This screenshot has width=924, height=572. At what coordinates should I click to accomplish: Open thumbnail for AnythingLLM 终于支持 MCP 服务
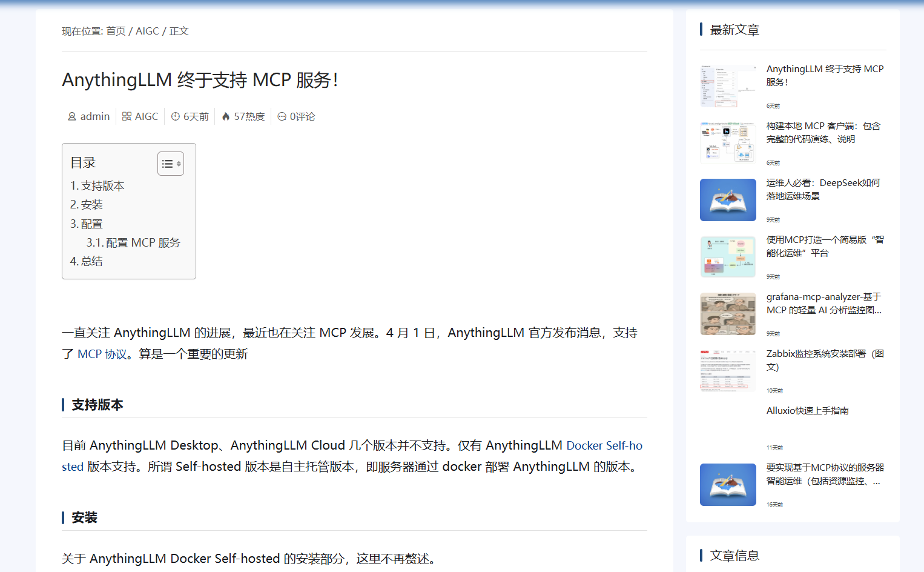(x=728, y=86)
